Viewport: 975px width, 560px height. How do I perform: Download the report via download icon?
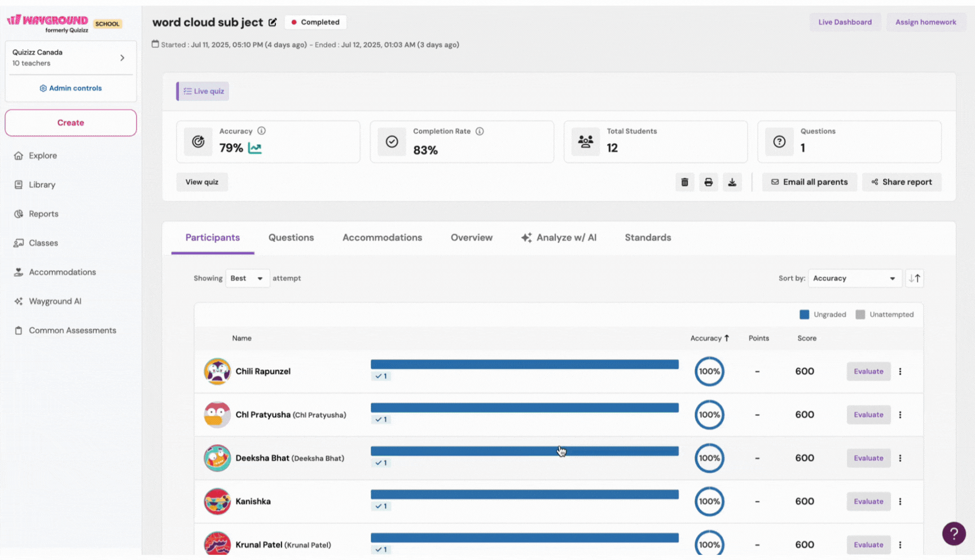(732, 182)
